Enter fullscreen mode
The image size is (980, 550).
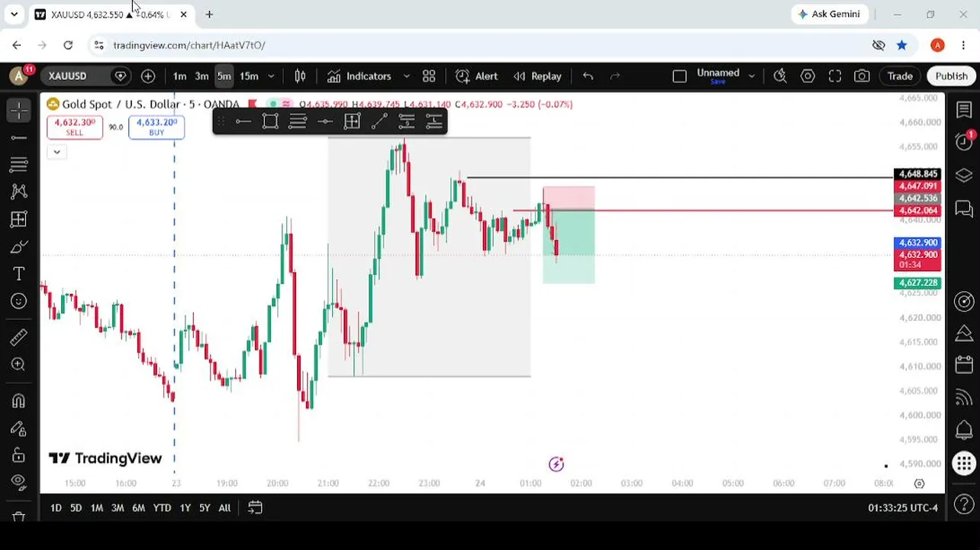[x=835, y=76]
